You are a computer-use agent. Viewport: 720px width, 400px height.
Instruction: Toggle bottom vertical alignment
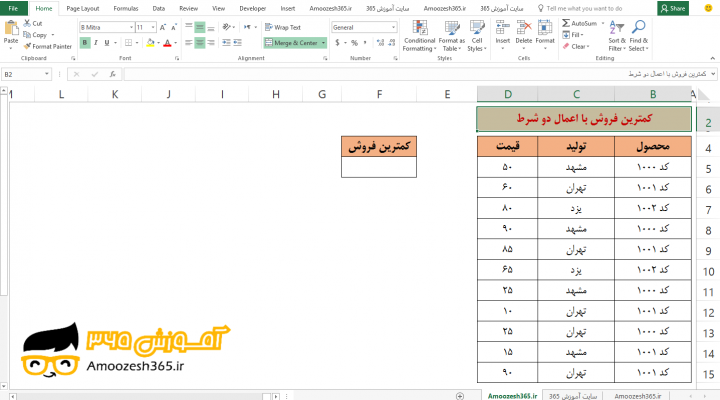coord(211,27)
